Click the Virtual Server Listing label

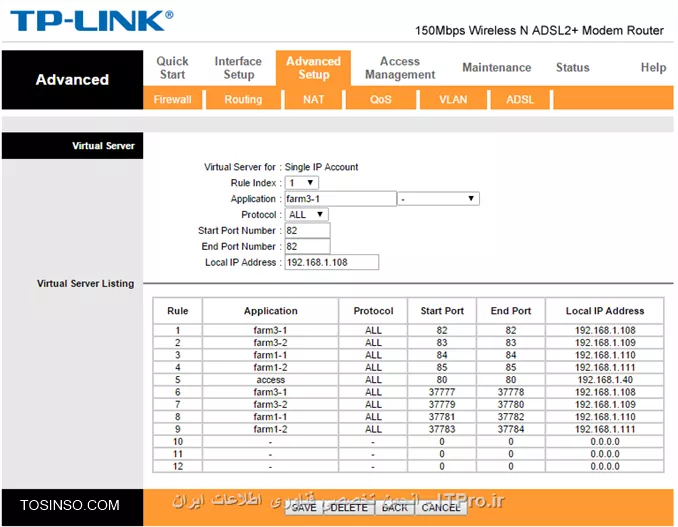pyautogui.click(x=86, y=284)
